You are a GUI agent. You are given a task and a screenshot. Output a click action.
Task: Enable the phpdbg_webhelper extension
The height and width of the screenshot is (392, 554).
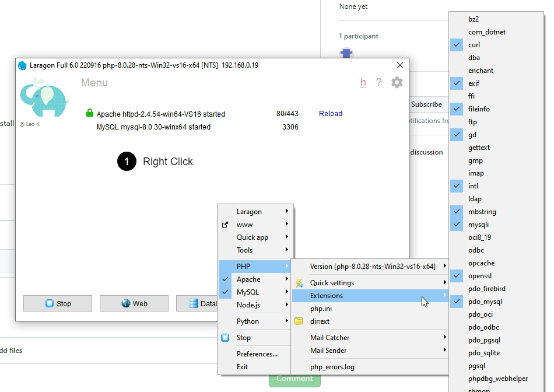[x=496, y=379]
